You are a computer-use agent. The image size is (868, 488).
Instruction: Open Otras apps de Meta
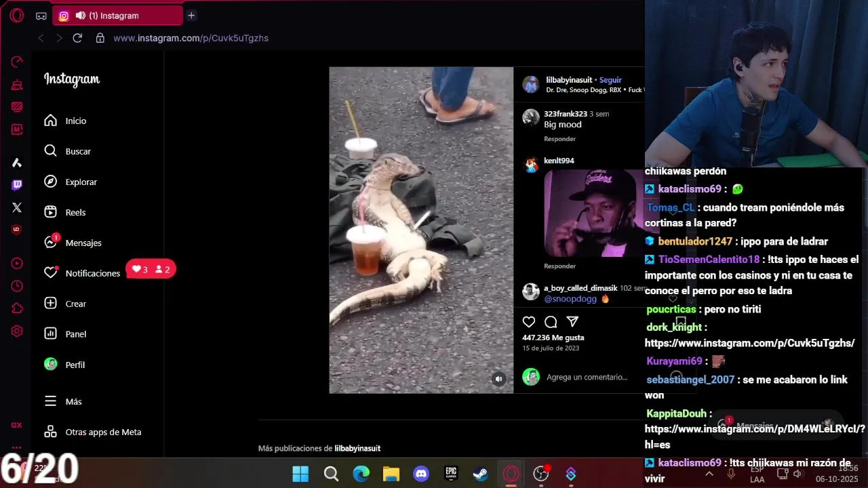(92, 432)
